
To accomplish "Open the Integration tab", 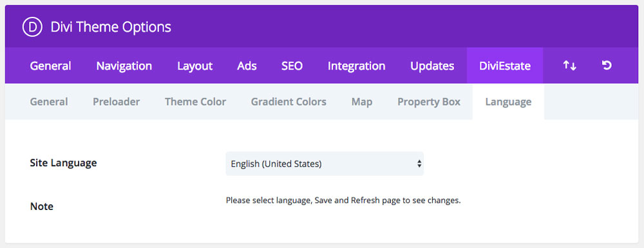I will click(357, 66).
